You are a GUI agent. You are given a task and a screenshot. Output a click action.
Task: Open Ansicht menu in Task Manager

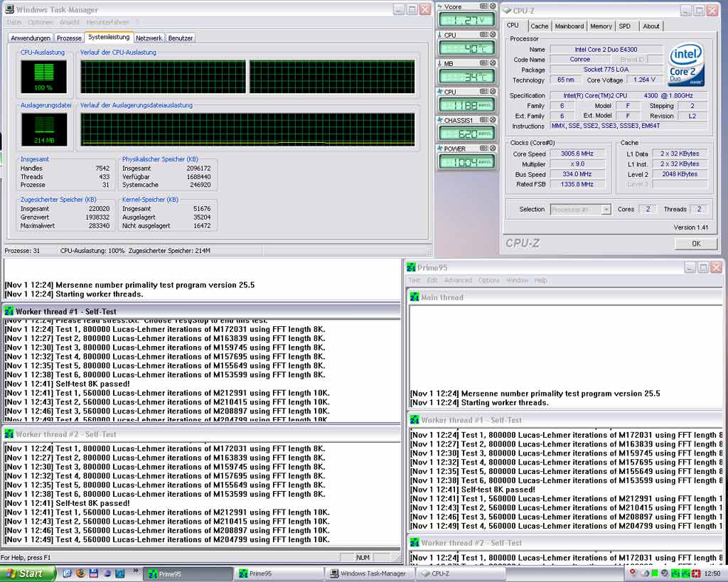(x=69, y=22)
